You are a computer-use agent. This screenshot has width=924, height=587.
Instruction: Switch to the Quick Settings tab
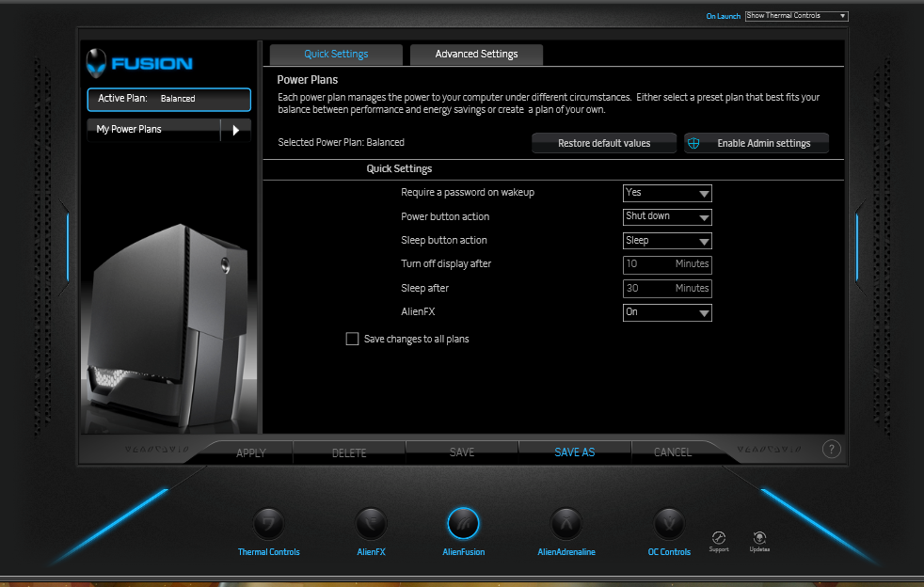pos(336,55)
